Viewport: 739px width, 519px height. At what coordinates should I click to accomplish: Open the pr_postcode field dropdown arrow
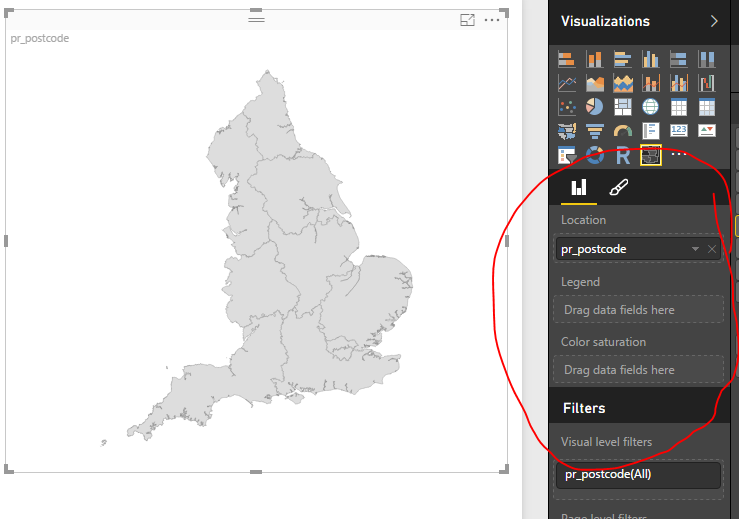pyautogui.click(x=695, y=249)
